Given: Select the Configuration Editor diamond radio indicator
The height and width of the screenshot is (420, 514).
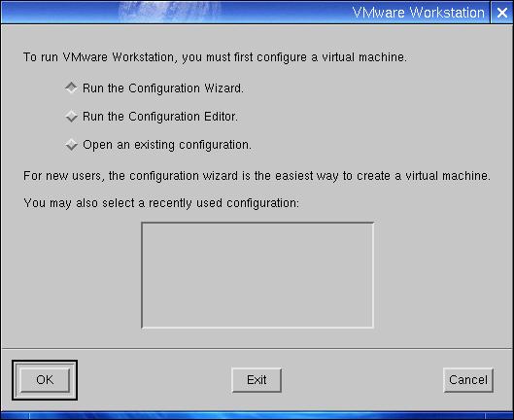Looking at the screenshot, I should tap(71, 117).
